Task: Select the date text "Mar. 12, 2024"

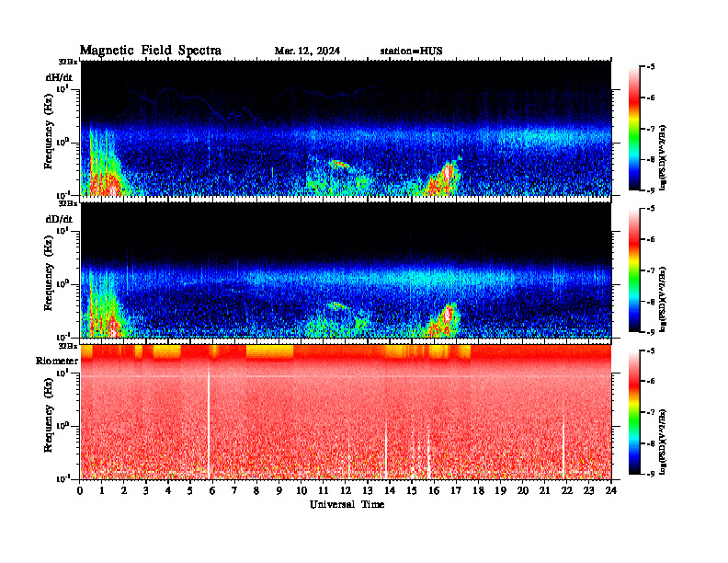Action: pos(307,52)
